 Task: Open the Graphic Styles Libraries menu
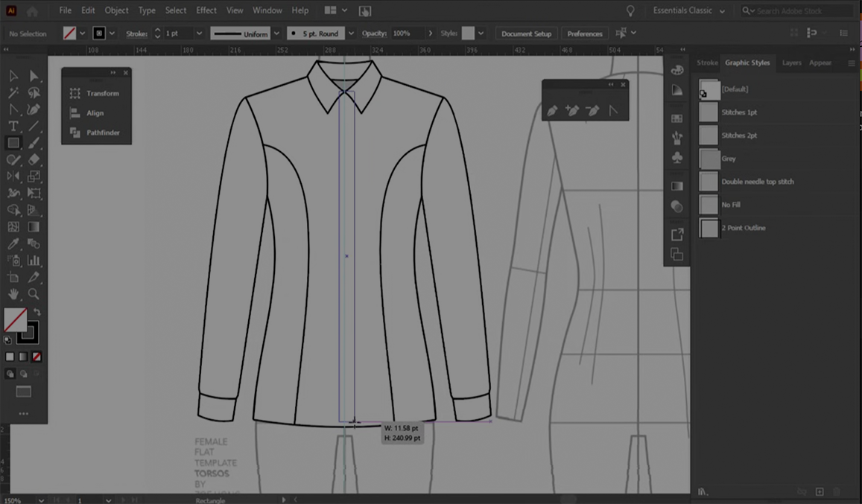703,492
